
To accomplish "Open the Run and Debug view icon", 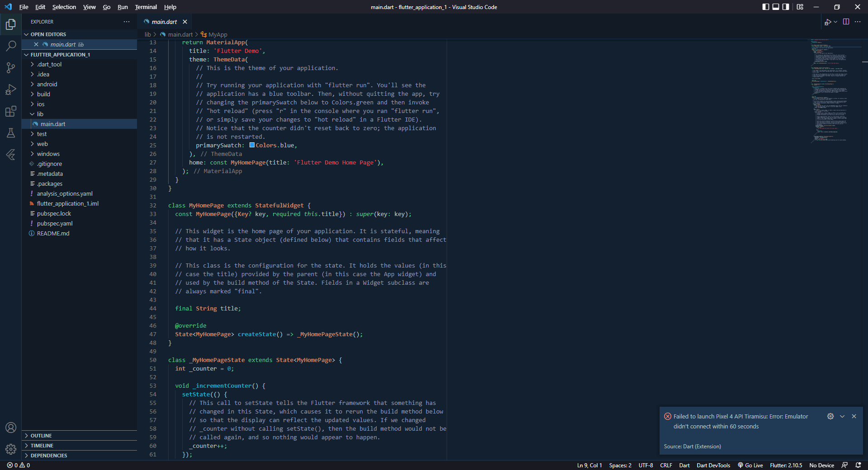I will click(11, 89).
